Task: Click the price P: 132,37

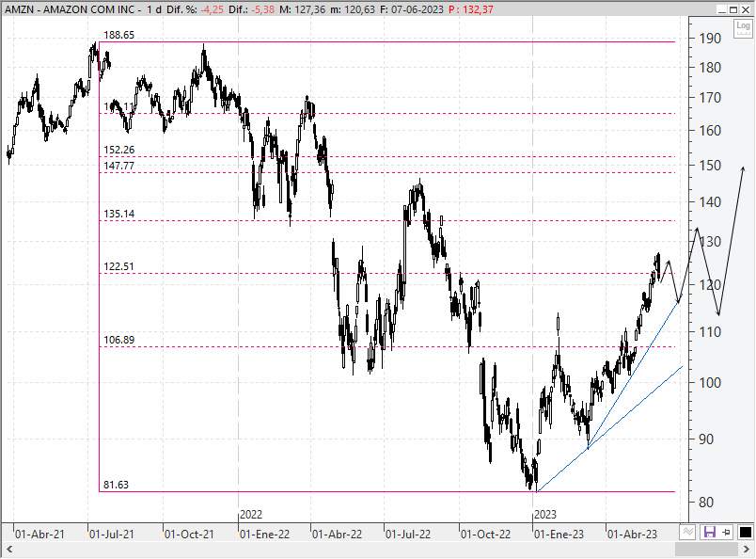Action: [471, 9]
